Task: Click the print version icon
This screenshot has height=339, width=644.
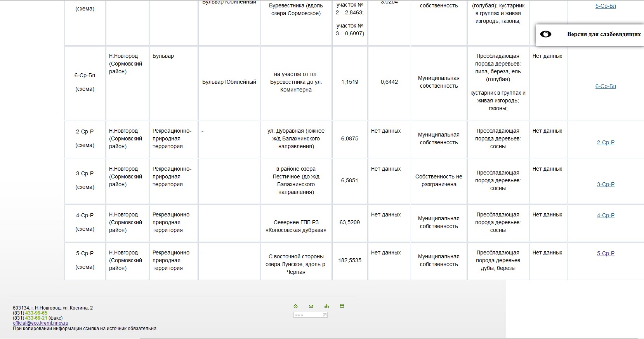Action: tap(342, 306)
